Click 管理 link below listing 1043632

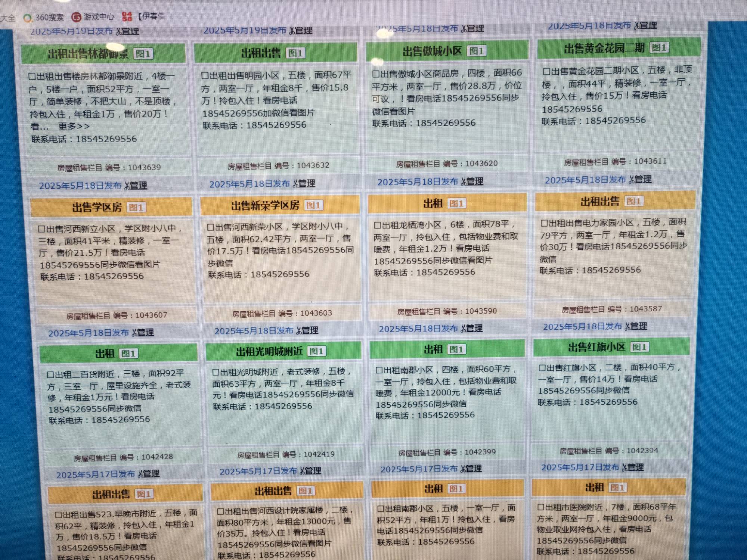click(304, 184)
